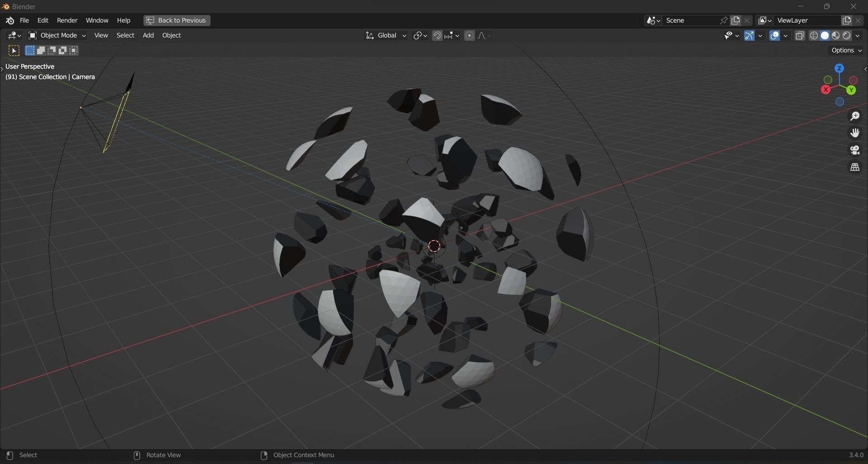Image resolution: width=868 pixels, height=464 pixels.
Task: Toggle proportional editing
Action: point(470,35)
